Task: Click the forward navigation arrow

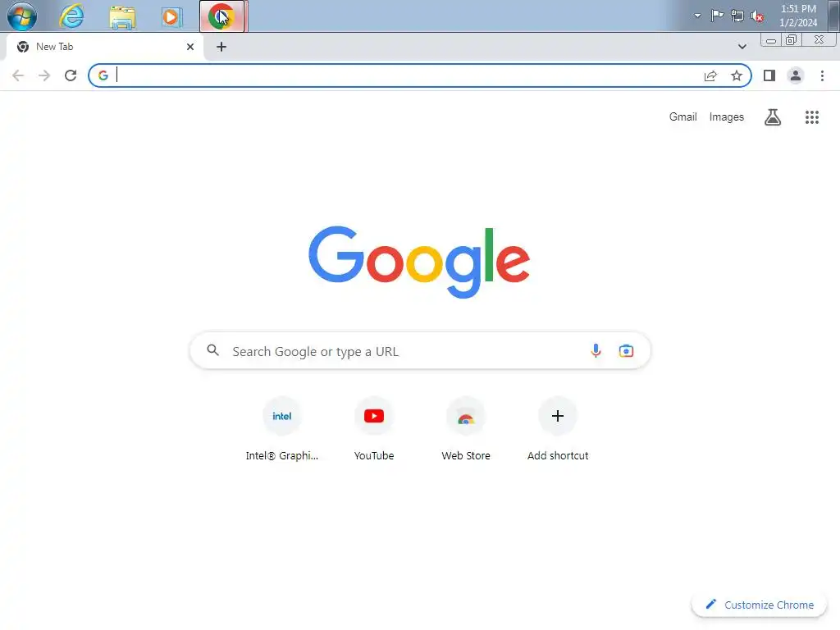Action: click(x=44, y=75)
